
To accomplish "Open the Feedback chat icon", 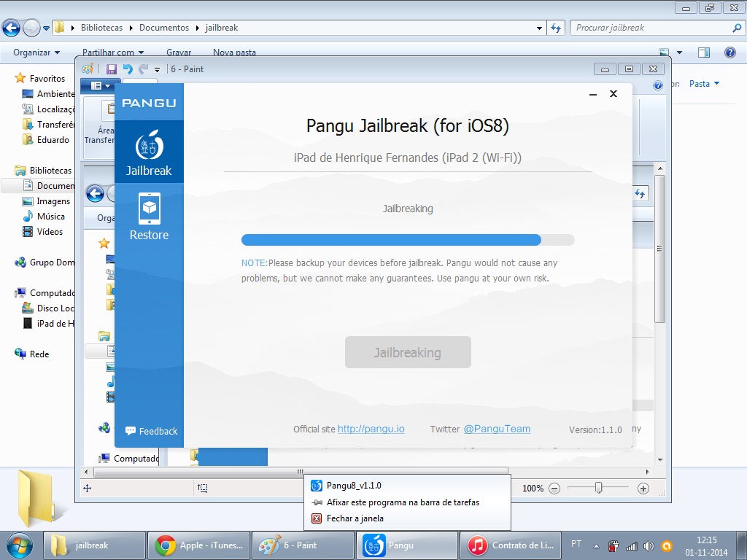I will tap(131, 430).
